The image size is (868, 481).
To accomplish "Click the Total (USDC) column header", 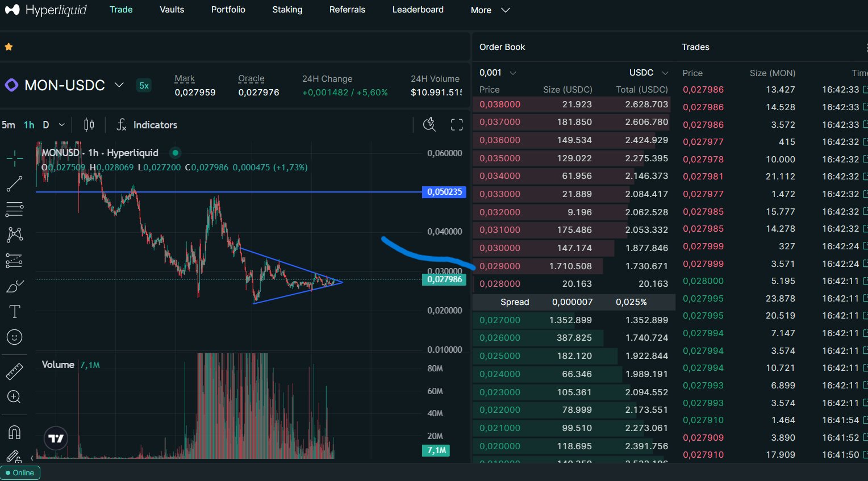I will (642, 90).
